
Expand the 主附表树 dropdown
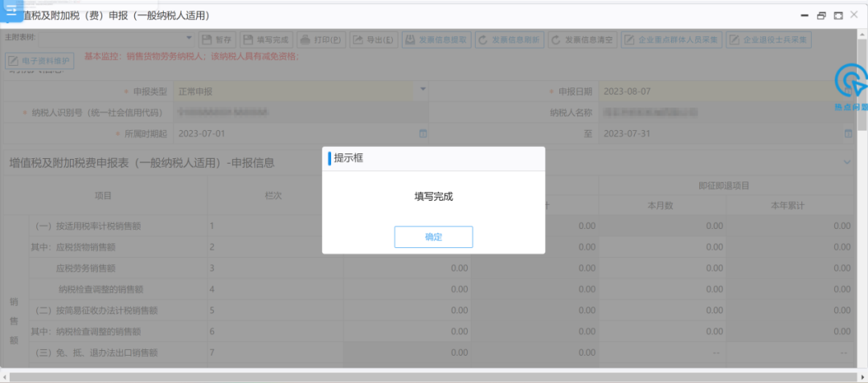[189, 38]
